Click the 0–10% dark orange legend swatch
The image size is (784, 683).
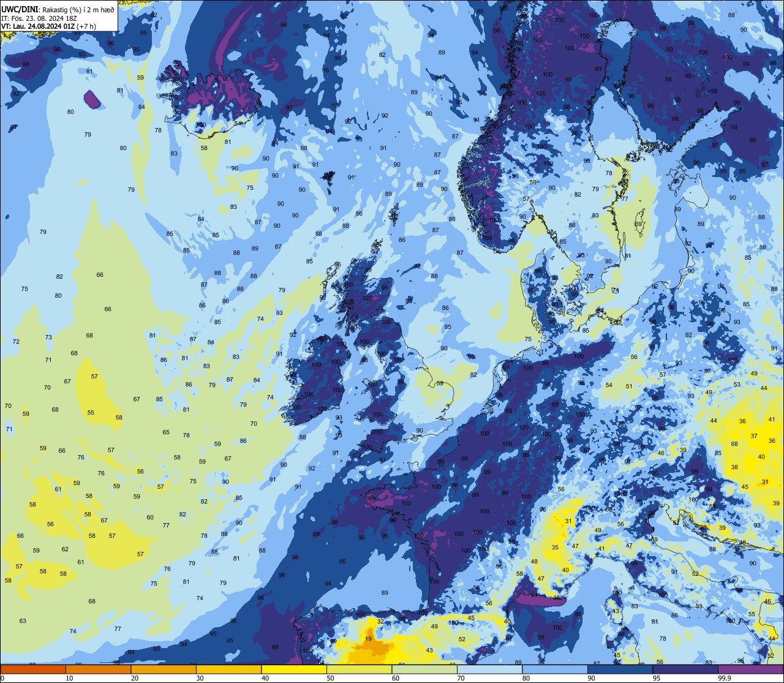pos(33,670)
